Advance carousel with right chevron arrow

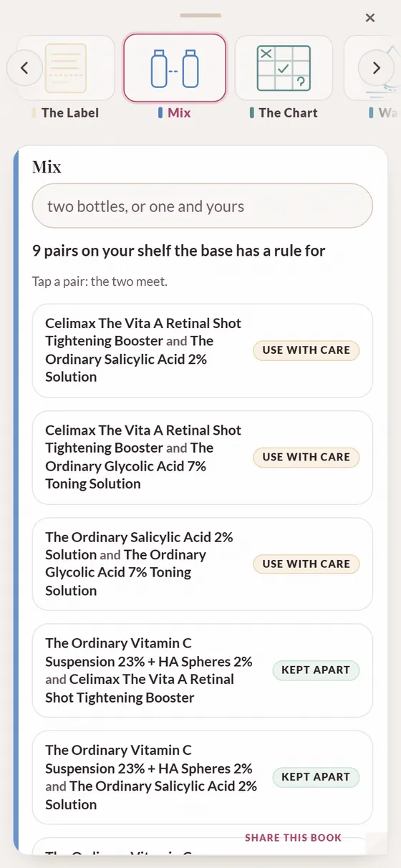coord(376,68)
